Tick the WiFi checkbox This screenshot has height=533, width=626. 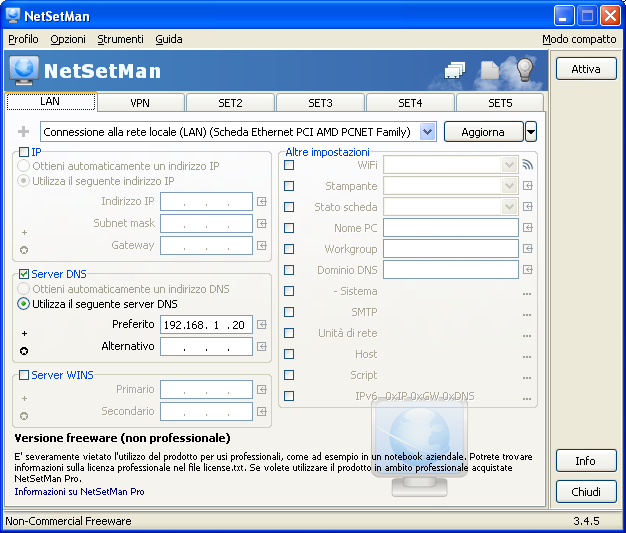click(289, 165)
